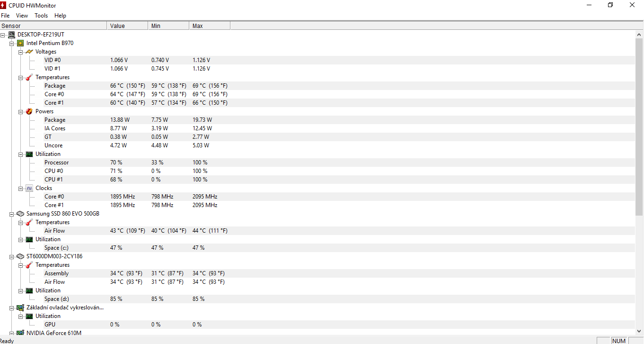This screenshot has height=344, width=644.
Task: Click the CPU Temperatures thermometer icon
Action: pyautogui.click(x=29, y=77)
